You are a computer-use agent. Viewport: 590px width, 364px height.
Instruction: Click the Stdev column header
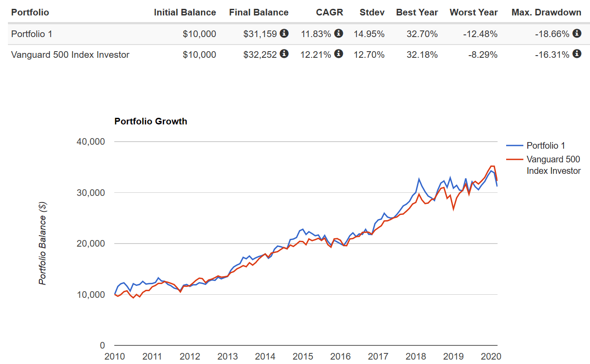tap(372, 12)
